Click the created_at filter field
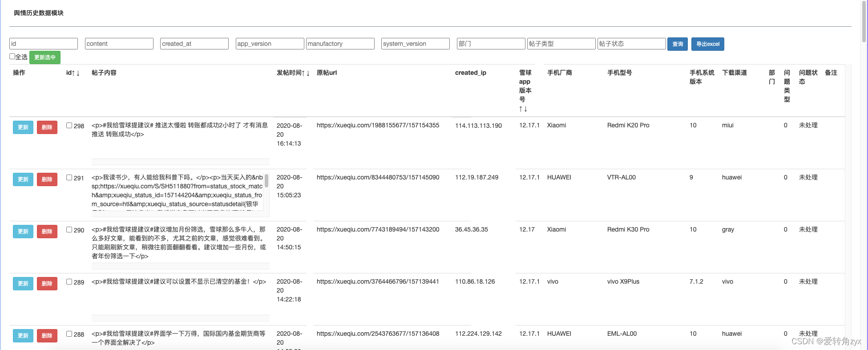 click(194, 44)
